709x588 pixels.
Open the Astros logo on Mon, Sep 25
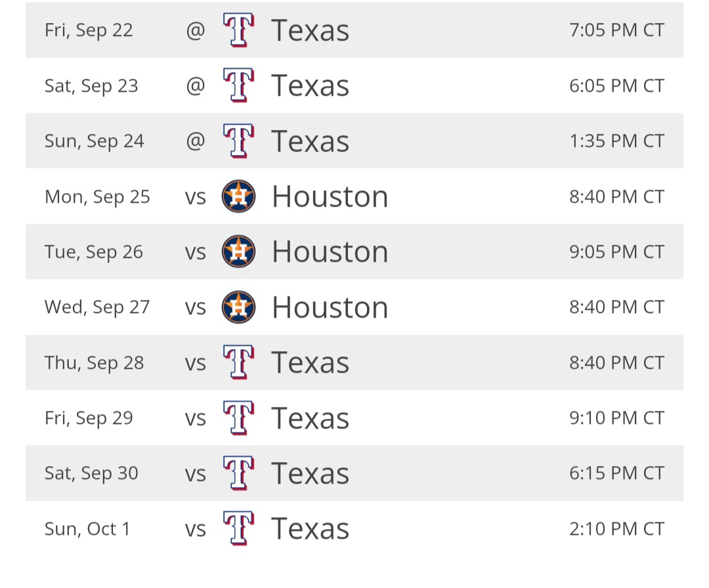pyautogui.click(x=239, y=196)
